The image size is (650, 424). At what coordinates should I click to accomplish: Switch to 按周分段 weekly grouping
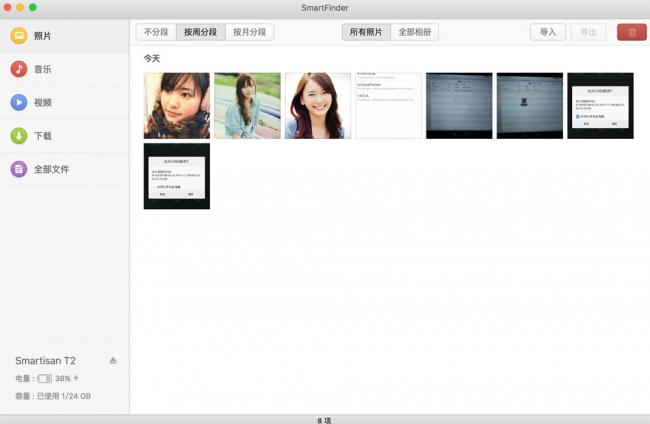(201, 32)
